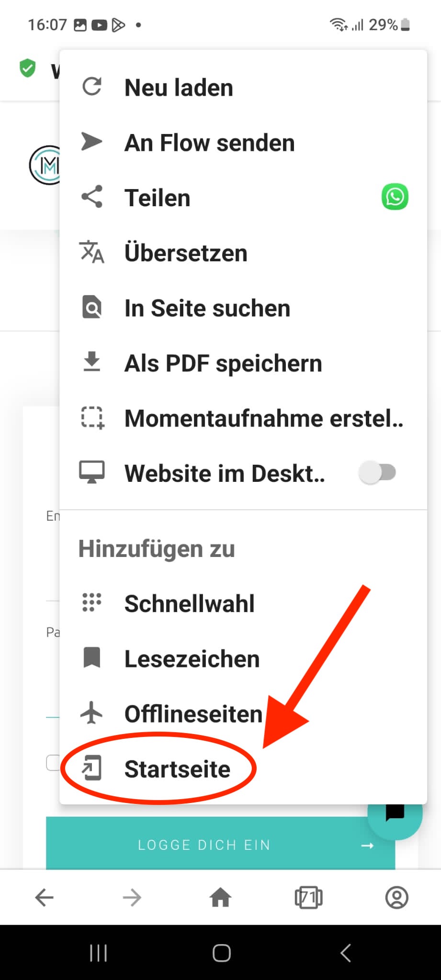Tap the An Flow senden arrow icon
Screen dimensions: 441x980
click(91, 142)
